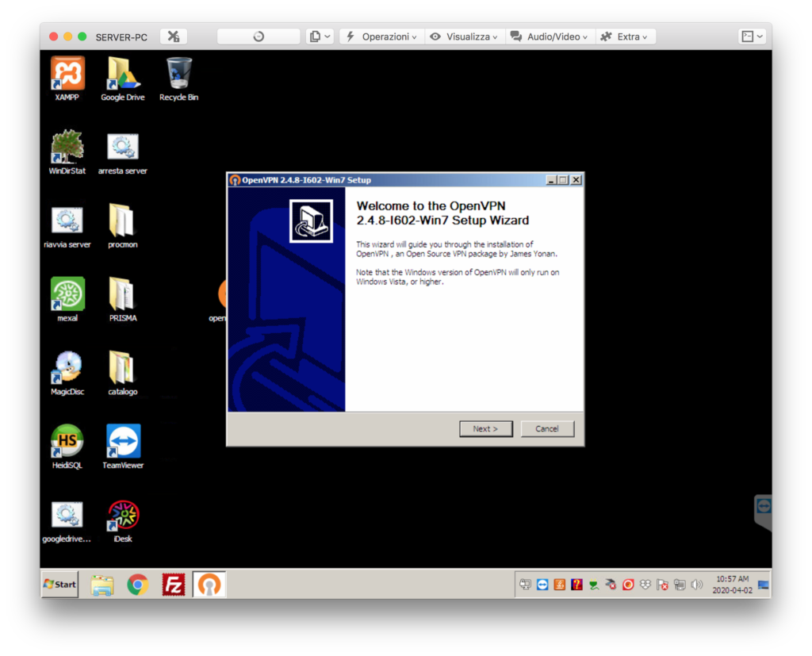Click Cancel in OpenVPN setup wizard

pyautogui.click(x=547, y=428)
